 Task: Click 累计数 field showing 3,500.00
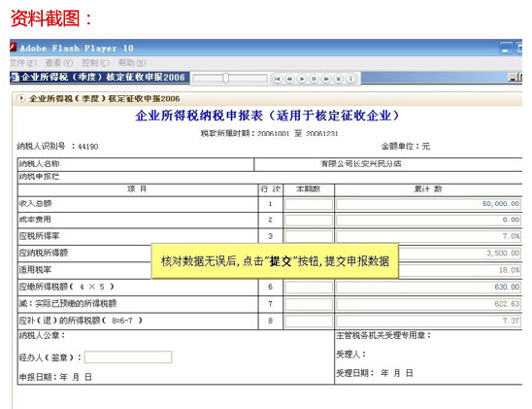point(460,254)
